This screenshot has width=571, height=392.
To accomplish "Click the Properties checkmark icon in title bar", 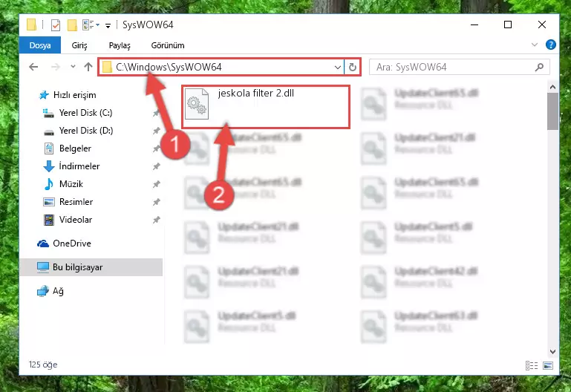I will pos(56,25).
